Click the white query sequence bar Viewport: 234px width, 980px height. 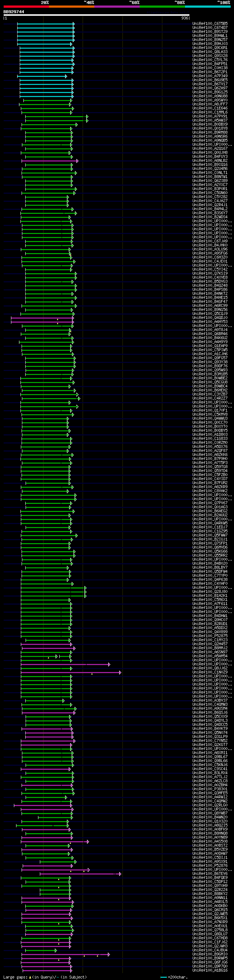(97, 15)
